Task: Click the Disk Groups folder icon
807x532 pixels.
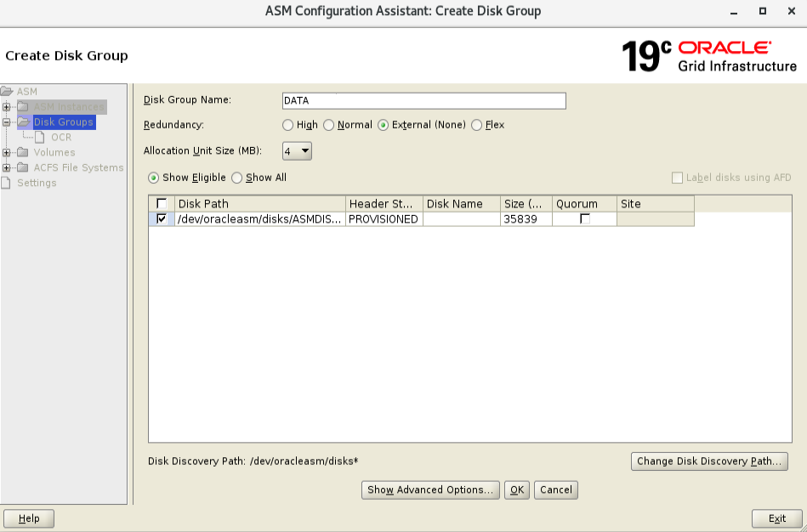Action: [24, 122]
